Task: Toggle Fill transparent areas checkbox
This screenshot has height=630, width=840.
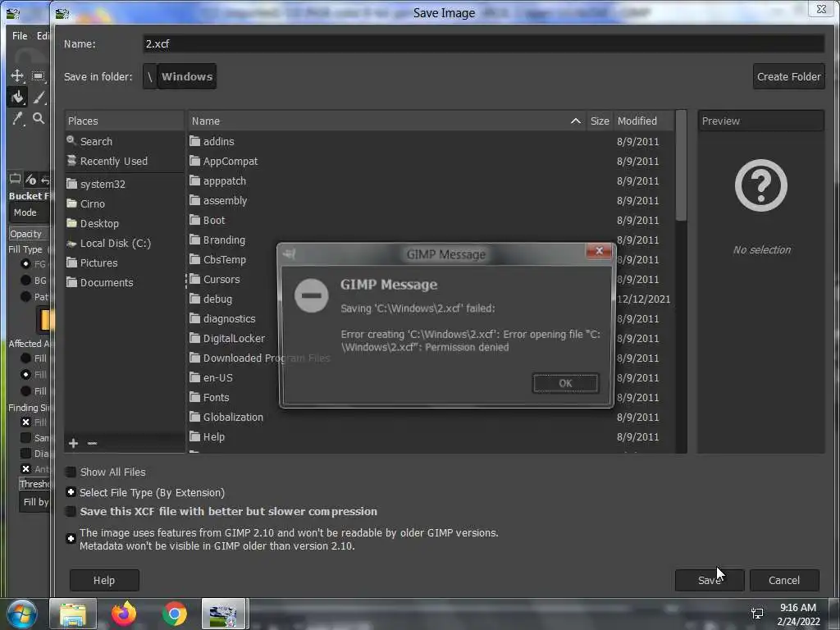Action: [25, 422]
